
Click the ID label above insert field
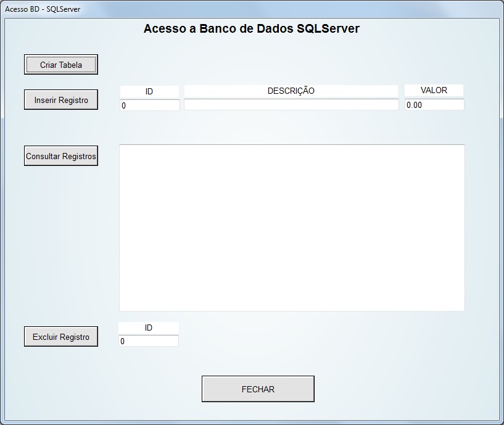[x=149, y=92]
